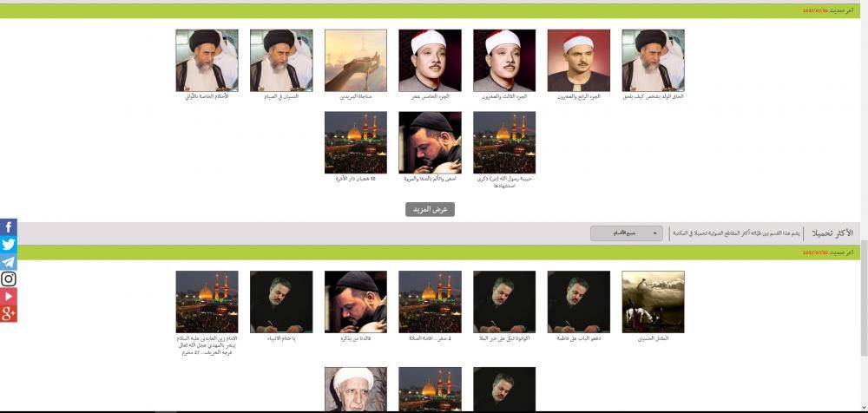Open the مناجاة المريدين praying hands thumbnail
The width and height of the screenshot is (868, 413).
(x=355, y=61)
